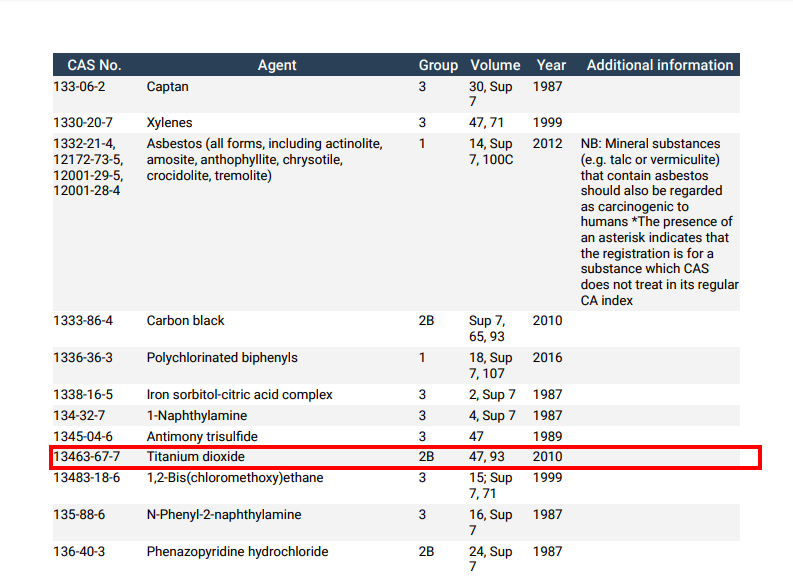Click group '2B' in Phenazopyridine hydrochloride row

426,552
